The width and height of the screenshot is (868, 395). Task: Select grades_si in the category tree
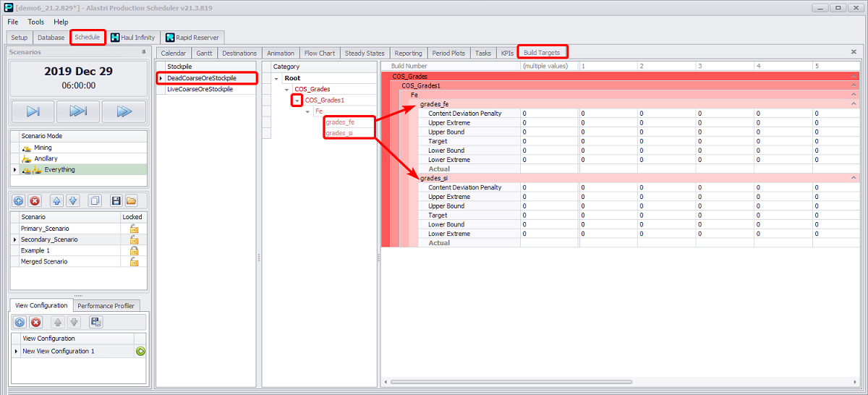(x=339, y=133)
